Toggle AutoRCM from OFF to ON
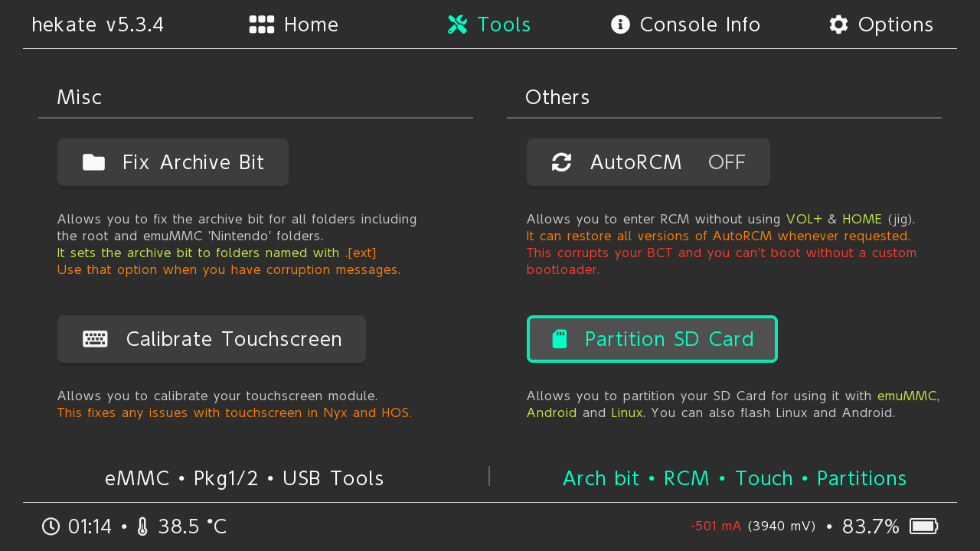 pyautogui.click(x=648, y=162)
